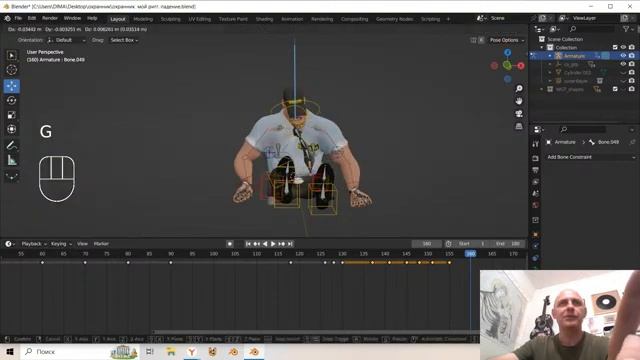Open the File menu
Screen dimensions: 640x360
pos(18,18)
